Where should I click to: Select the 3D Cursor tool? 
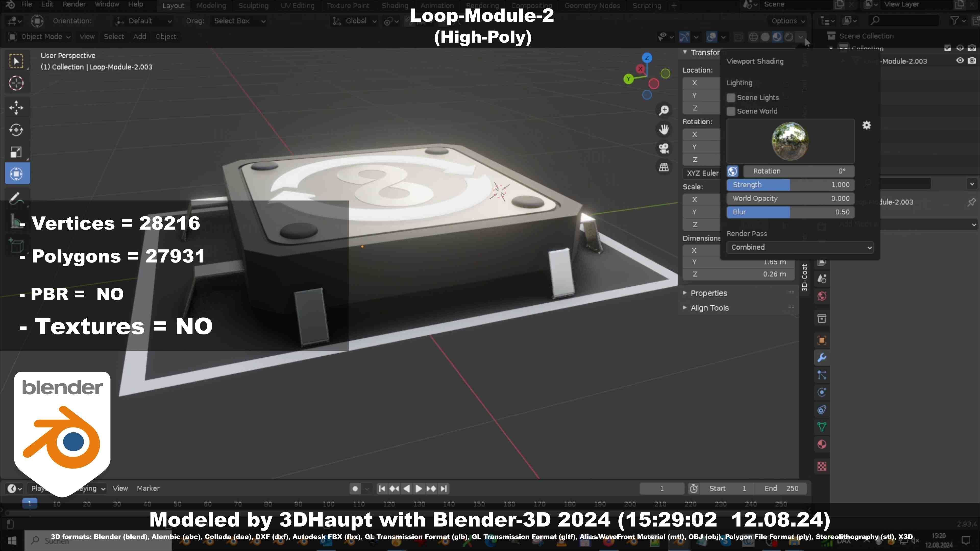click(16, 83)
